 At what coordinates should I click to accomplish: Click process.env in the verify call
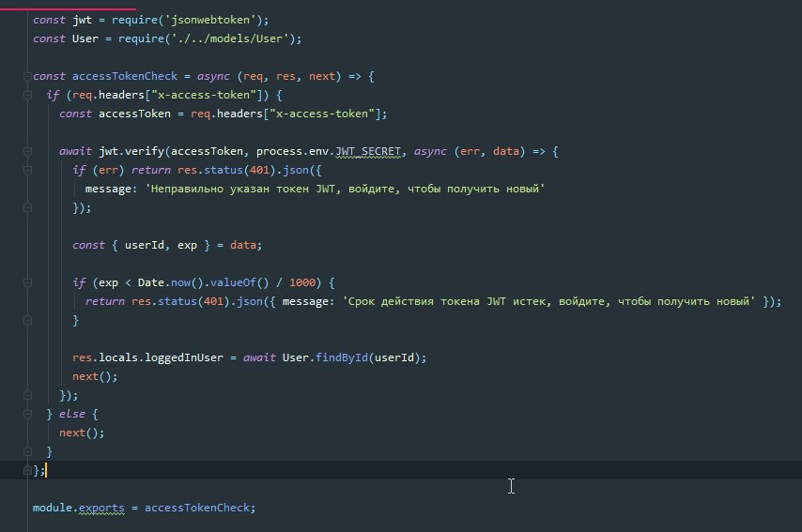[x=292, y=151]
